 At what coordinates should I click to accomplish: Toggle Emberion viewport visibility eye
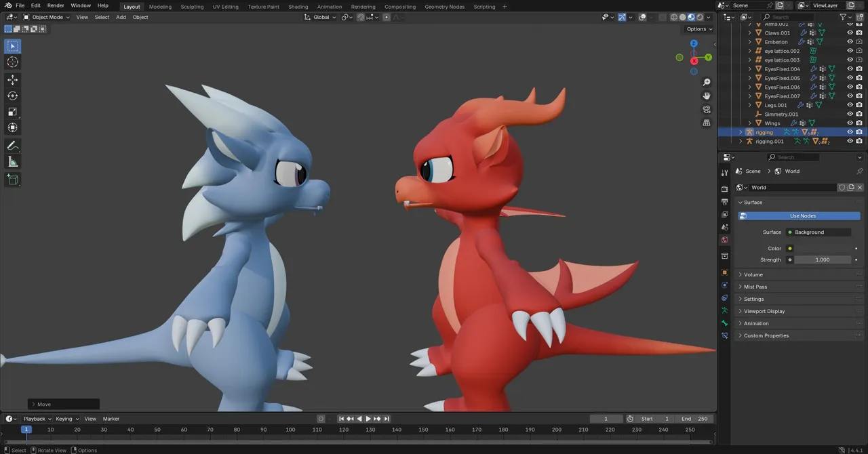850,42
